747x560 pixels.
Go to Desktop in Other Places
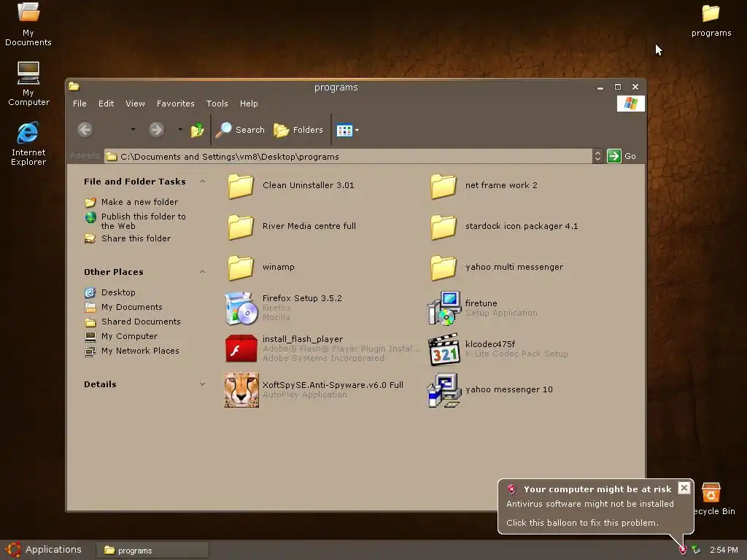[110, 292]
